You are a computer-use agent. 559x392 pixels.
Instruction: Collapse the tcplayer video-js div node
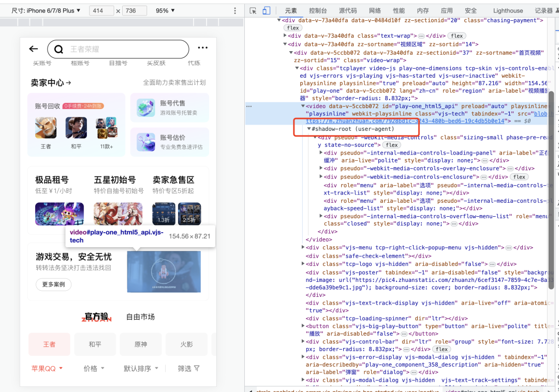pos(297,68)
